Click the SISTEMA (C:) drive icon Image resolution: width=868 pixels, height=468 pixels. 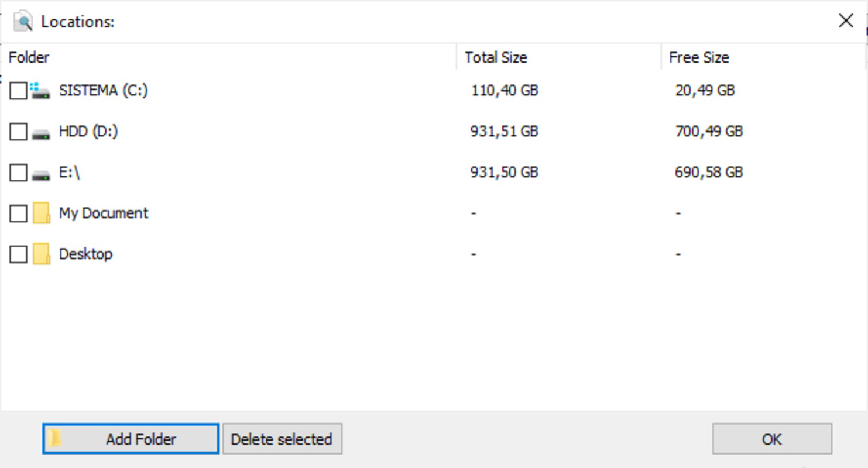point(40,91)
